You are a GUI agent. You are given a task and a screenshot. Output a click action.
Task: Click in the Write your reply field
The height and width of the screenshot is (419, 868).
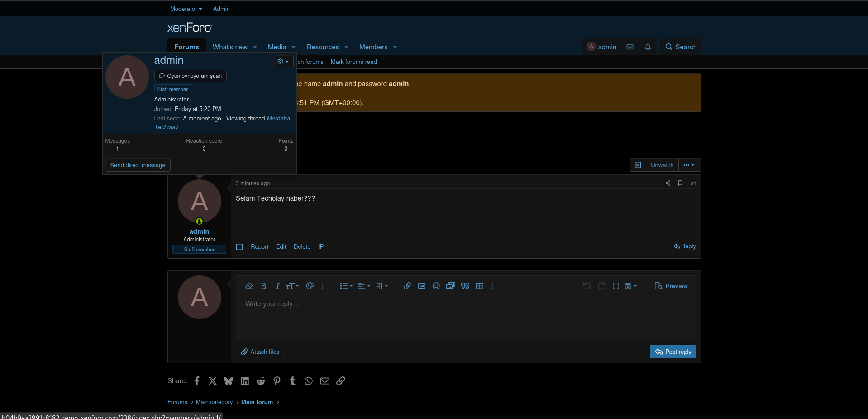pos(466,317)
